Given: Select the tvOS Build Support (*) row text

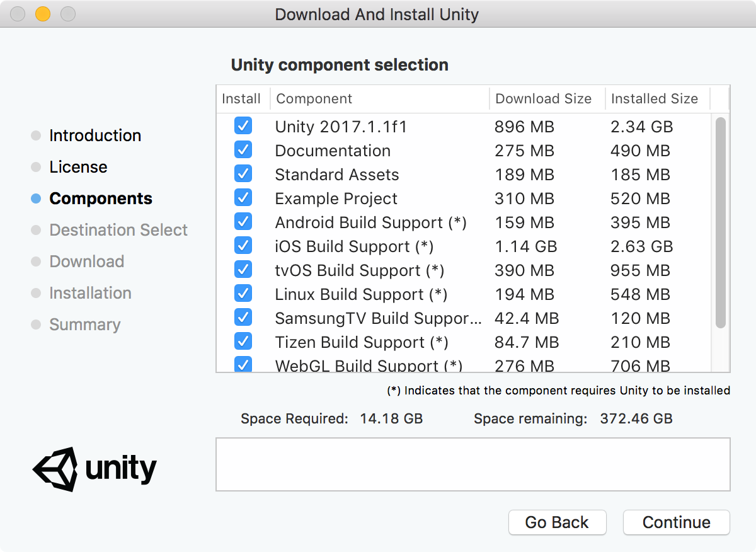Looking at the screenshot, I should (360, 270).
